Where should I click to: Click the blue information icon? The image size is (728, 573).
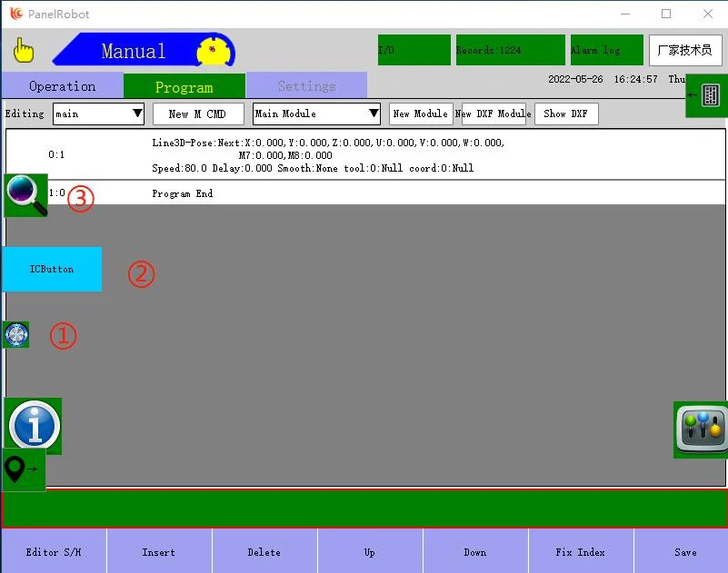(x=35, y=425)
